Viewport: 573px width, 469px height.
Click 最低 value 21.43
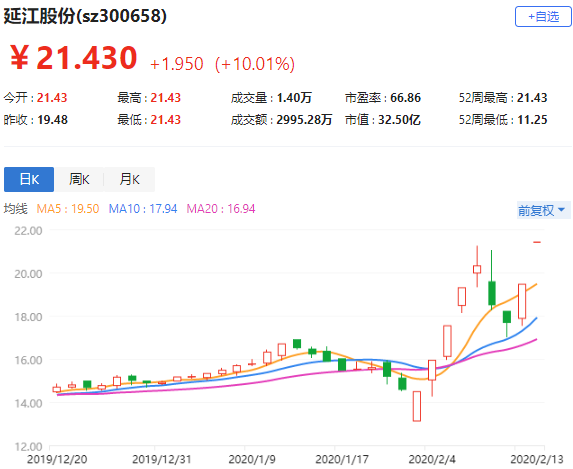[x=166, y=120]
